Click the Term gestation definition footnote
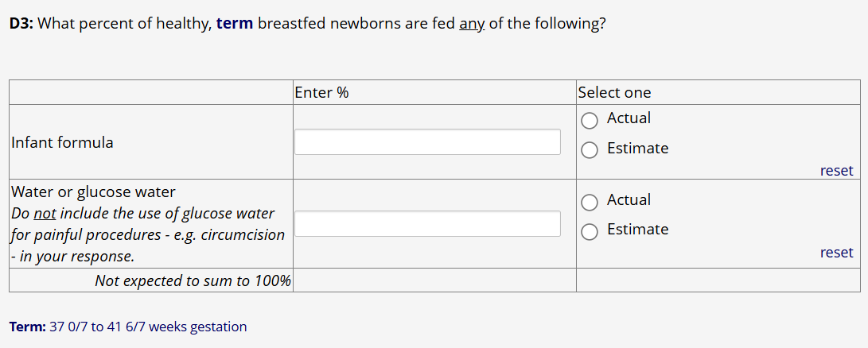 point(128,327)
